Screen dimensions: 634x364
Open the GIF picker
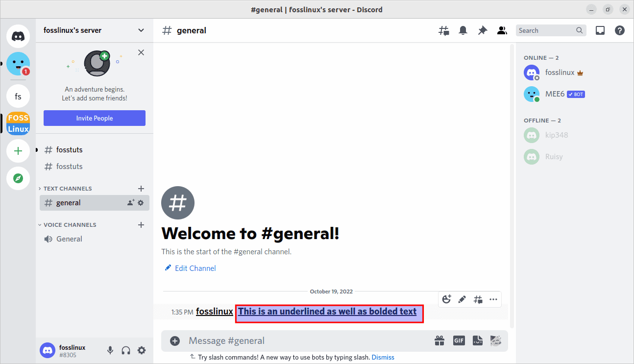coord(459,340)
